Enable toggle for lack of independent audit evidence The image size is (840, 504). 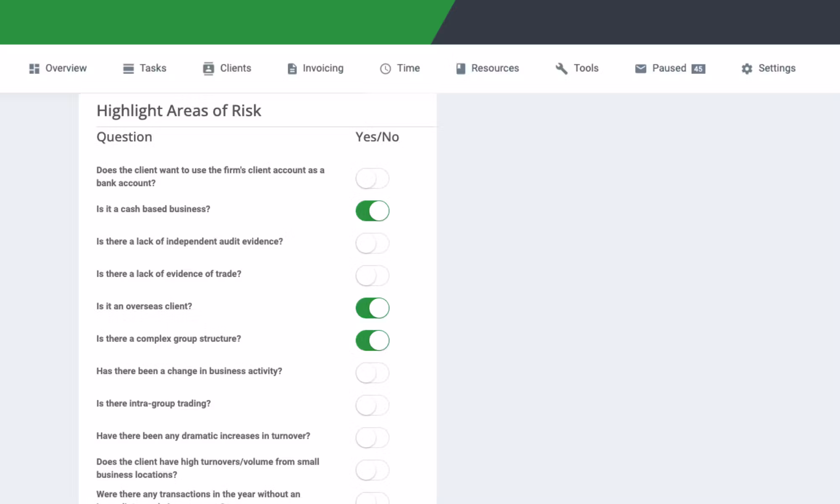tap(372, 243)
